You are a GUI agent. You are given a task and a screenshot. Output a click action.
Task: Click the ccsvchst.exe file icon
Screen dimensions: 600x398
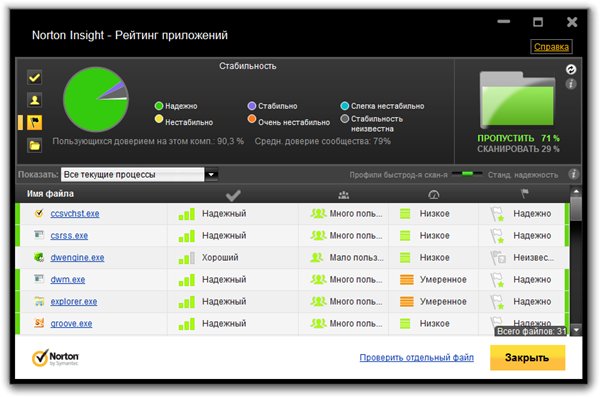coord(39,213)
